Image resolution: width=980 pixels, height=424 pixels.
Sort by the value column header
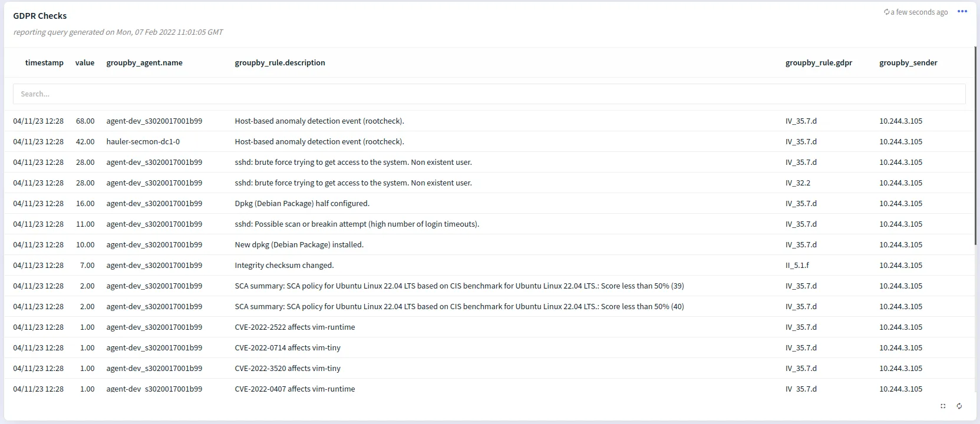(85, 62)
